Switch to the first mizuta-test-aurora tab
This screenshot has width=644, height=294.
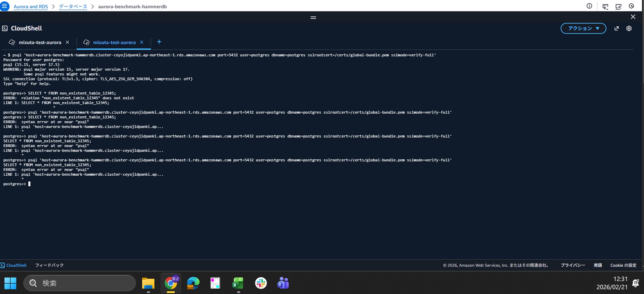point(40,43)
